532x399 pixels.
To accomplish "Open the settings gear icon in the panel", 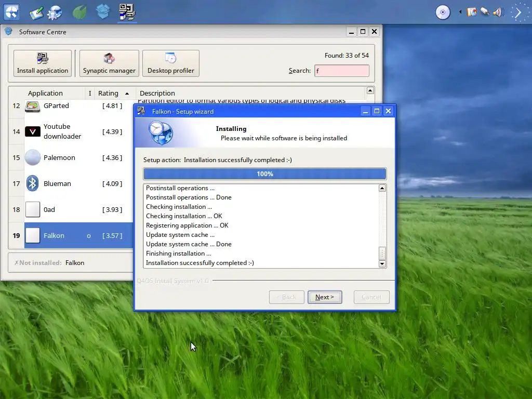I will click(x=54, y=12).
